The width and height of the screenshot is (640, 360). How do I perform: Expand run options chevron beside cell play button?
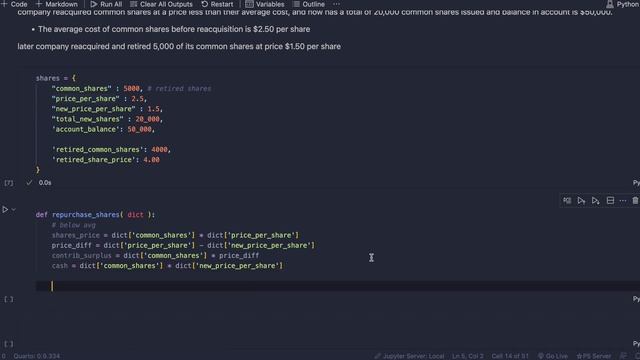coord(13,210)
